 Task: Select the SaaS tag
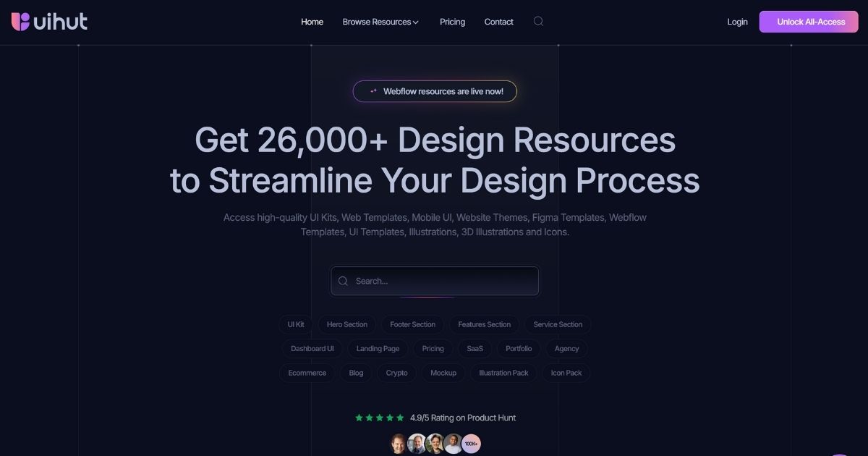(475, 348)
